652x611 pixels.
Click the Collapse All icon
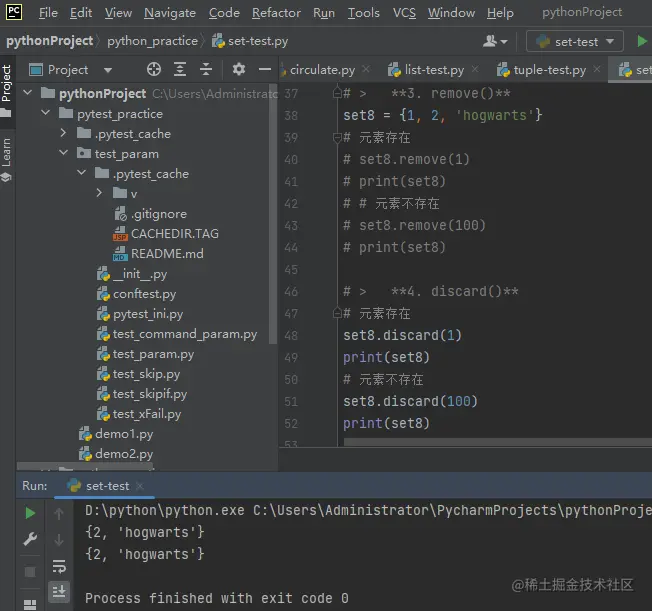206,69
